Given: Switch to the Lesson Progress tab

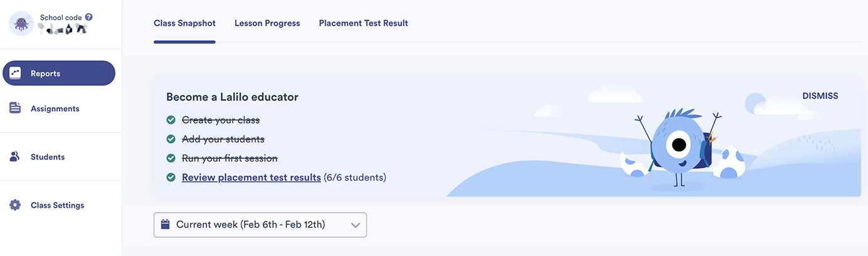Looking at the screenshot, I should (x=267, y=23).
